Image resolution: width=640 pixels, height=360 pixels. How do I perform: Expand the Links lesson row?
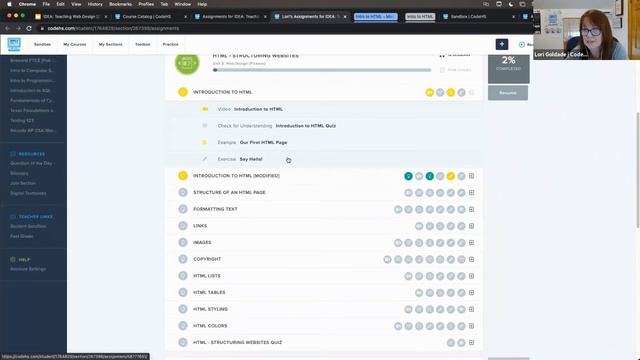click(471, 226)
